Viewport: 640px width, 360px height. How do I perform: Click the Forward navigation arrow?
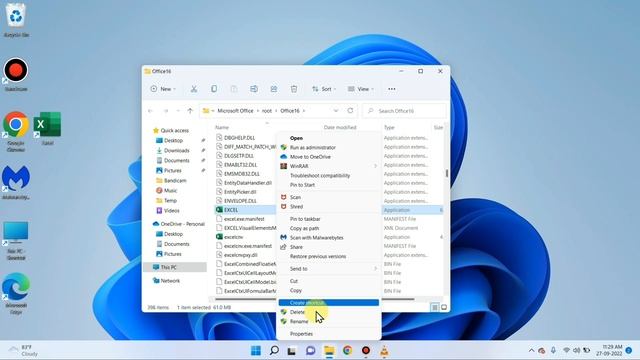[x=165, y=111]
